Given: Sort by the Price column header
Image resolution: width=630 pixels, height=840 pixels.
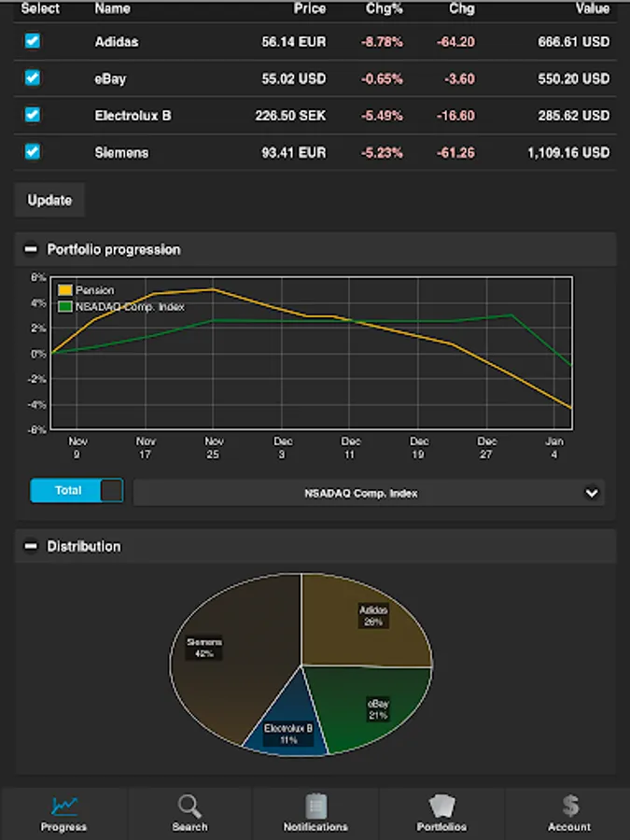Looking at the screenshot, I should 310,8.
